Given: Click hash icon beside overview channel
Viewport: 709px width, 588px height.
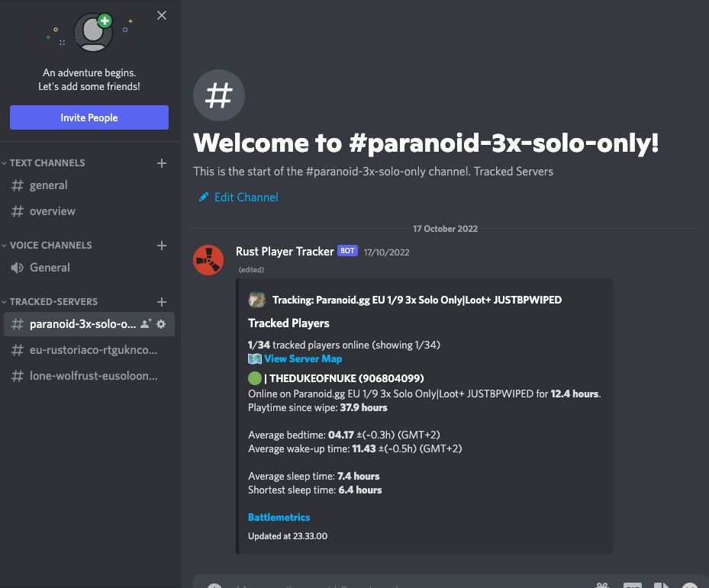Looking at the screenshot, I should coord(18,211).
